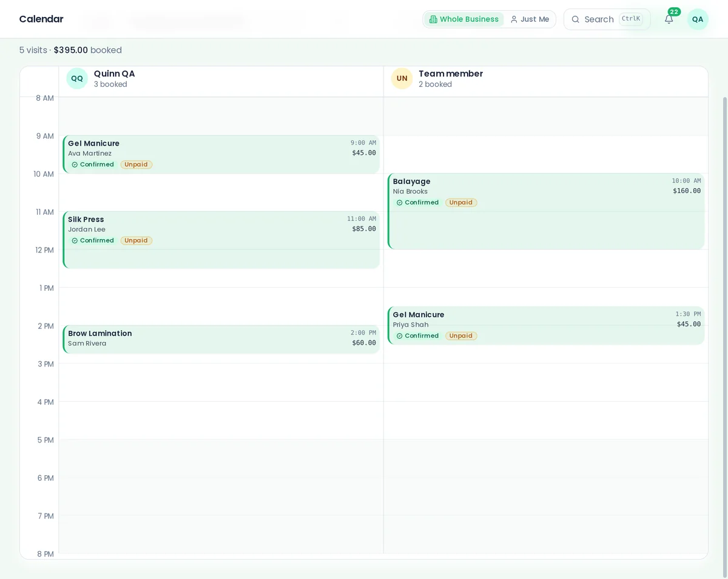The width and height of the screenshot is (728, 579).
Task: Switch to Just Me view
Action: tap(530, 19)
